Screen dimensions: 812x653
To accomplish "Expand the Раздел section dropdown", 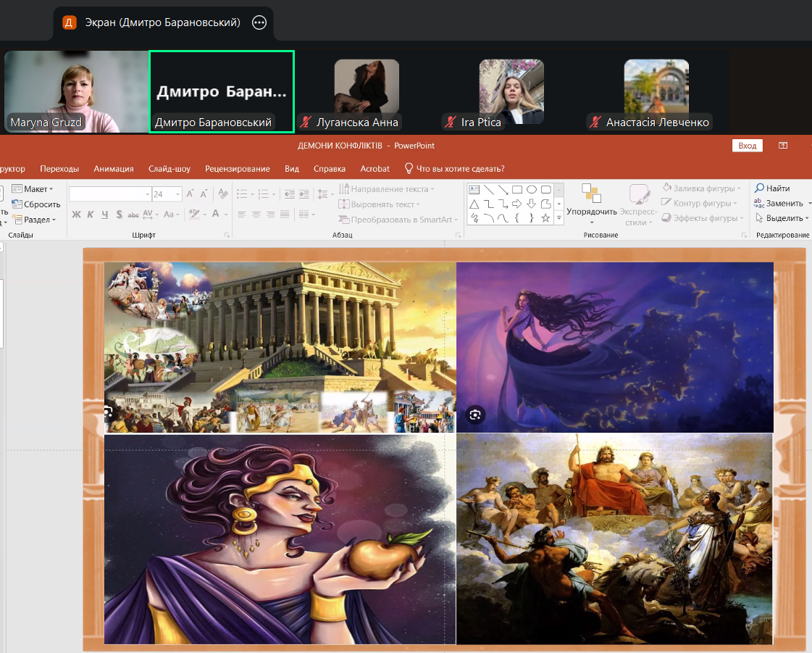I will (x=35, y=220).
